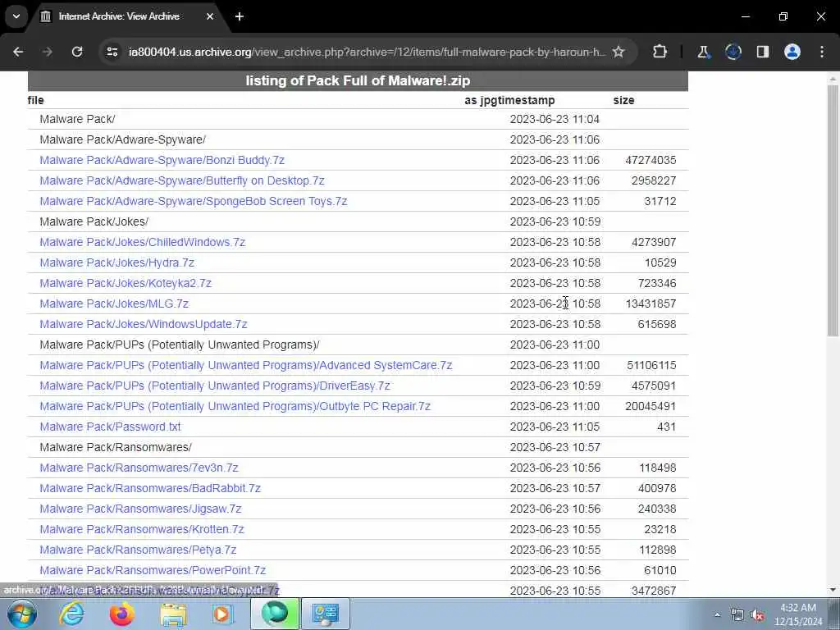840x630 pixels.
Task: Click the scrollbar up arrow
Action: click(x=833, y=79)
